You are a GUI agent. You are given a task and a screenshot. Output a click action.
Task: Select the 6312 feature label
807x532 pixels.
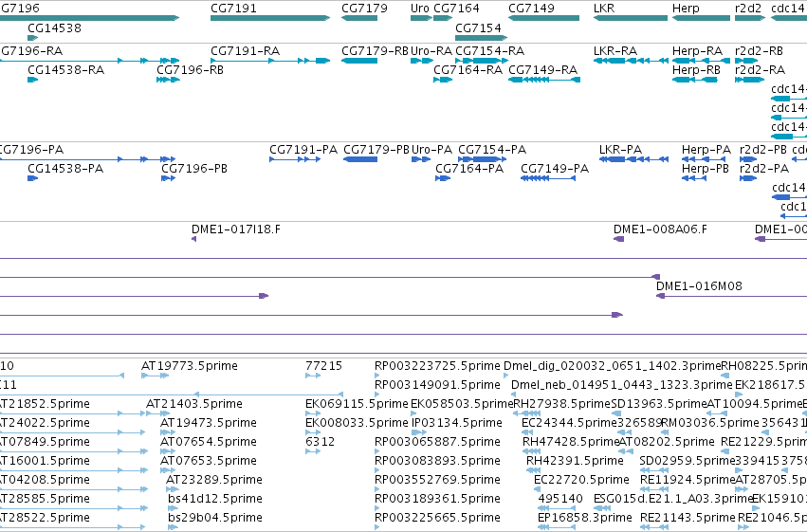(321, 442)
